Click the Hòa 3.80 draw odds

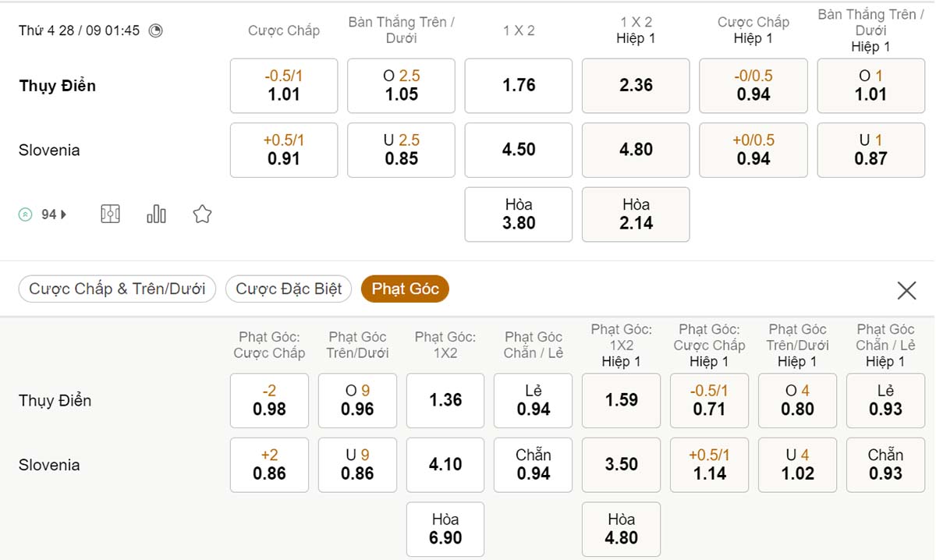pyautogui.click(x=518, y=214)
